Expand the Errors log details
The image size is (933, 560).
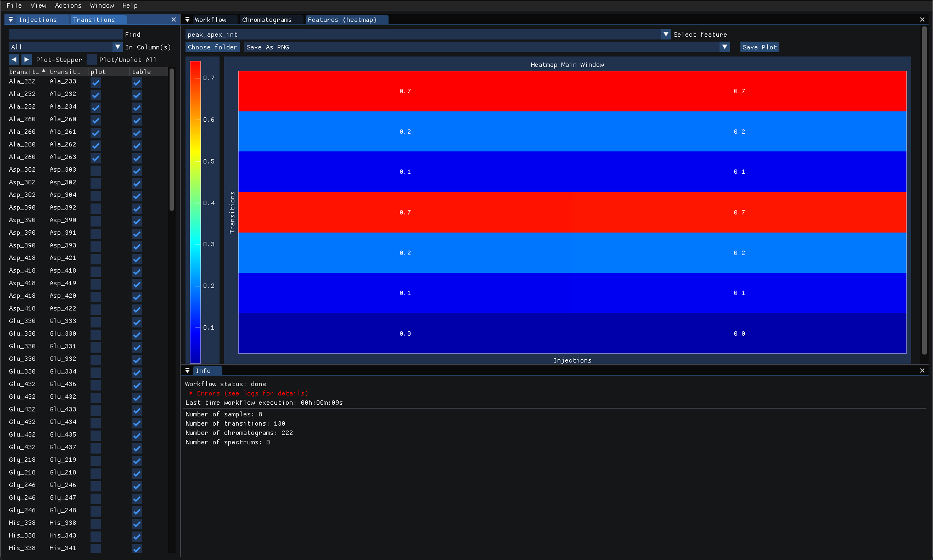point(192,393)
